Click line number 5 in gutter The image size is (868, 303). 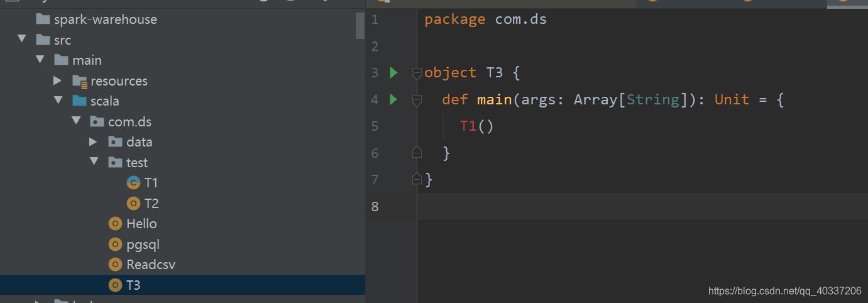pos(375,126)
